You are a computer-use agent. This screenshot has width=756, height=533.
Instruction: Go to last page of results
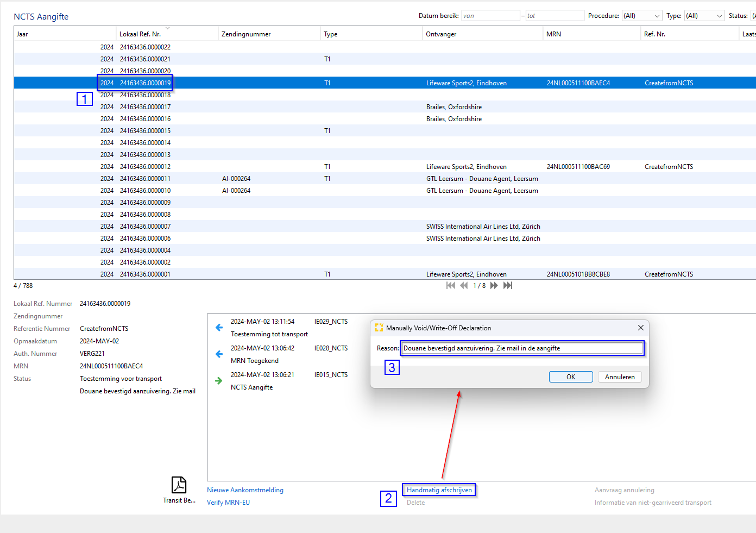508,286
